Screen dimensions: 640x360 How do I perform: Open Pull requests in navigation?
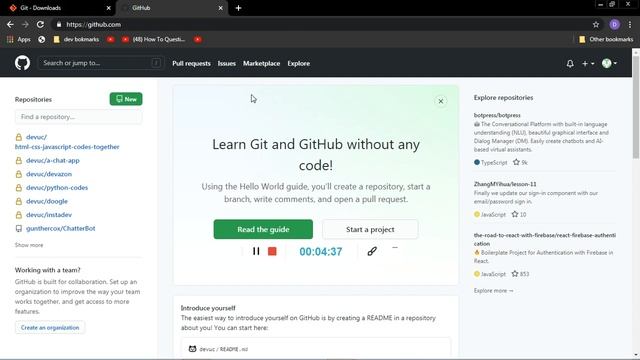[191, 63]
